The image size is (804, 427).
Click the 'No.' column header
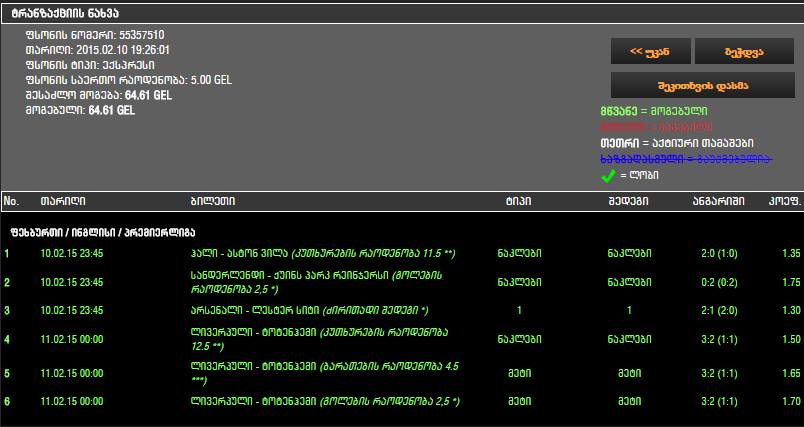coord(11,201)
